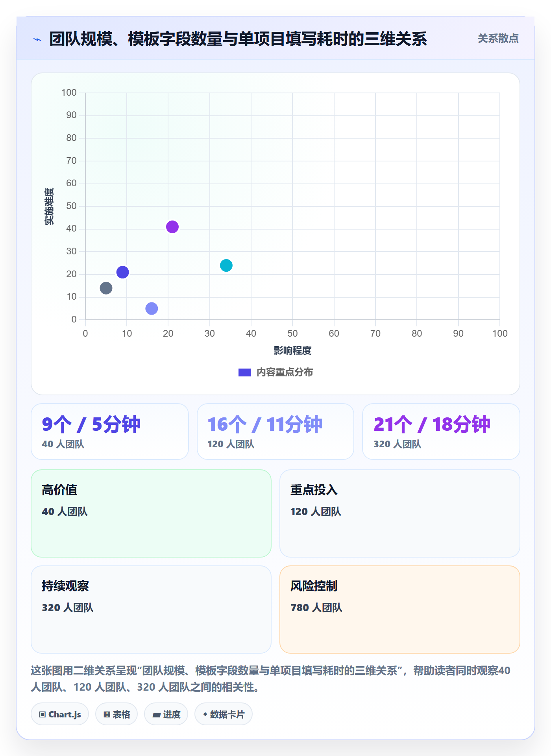Click the lightning bolt icon beside the title
Image resolution: width=551 pixels, height=756 pixels.
point(37,39)
